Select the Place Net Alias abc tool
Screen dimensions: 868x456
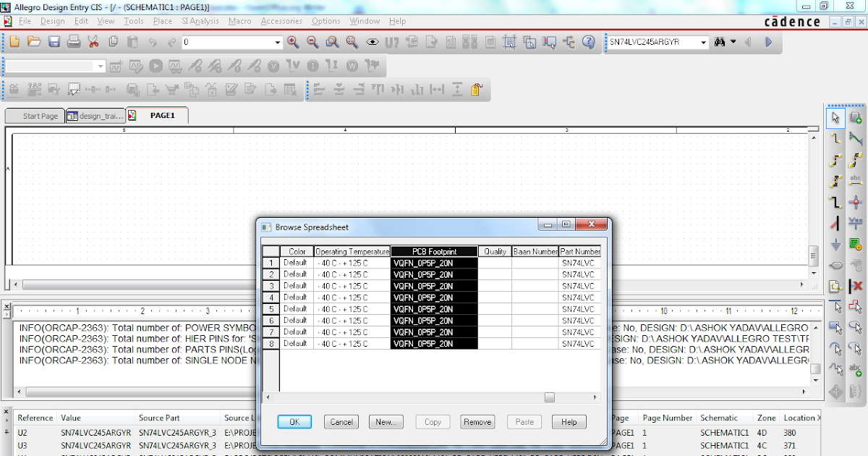pyautogui.click(x=856, y=181)
